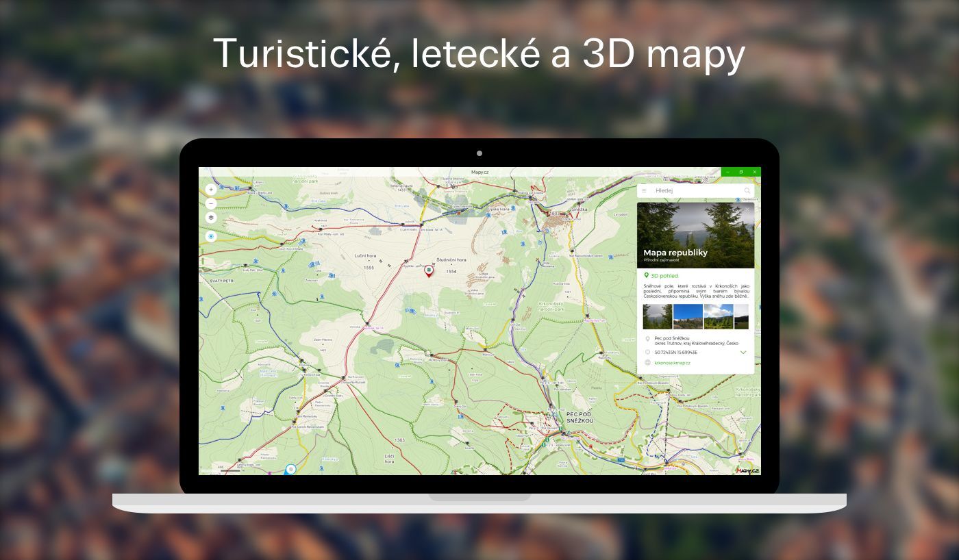This screenshot has height=560, width=959.
Task: Zoom out with the minus button
Action: tap(211, 203)
